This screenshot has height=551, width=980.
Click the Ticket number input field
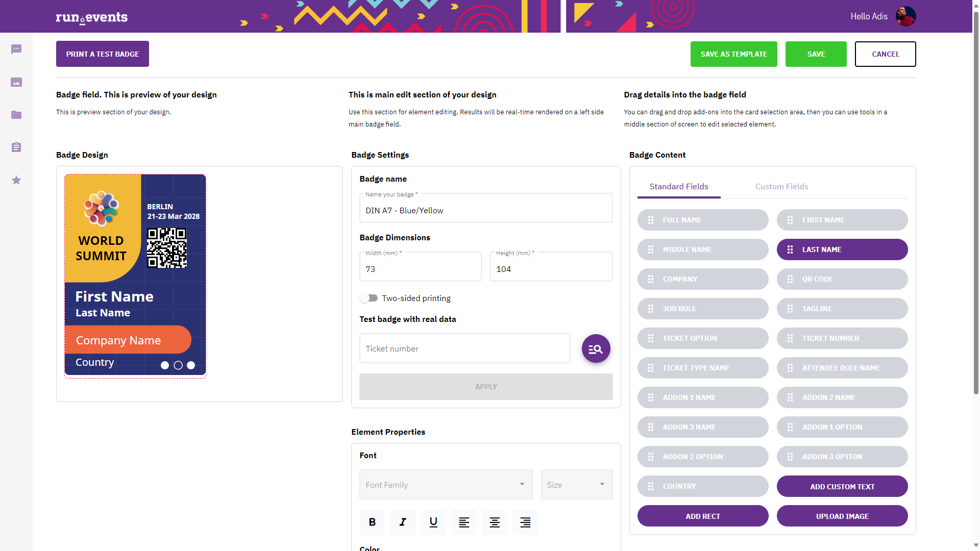click(x=464, y=349)
